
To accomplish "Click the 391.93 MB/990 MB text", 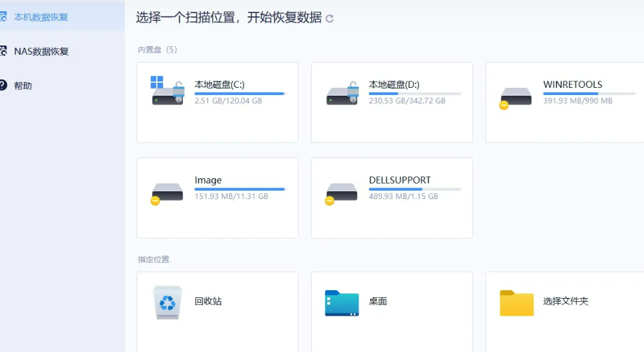I will (578, 101).
